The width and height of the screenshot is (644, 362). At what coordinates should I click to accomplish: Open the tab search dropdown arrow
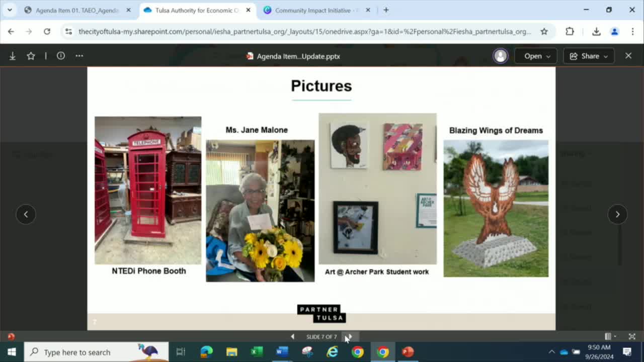(9, 10)
